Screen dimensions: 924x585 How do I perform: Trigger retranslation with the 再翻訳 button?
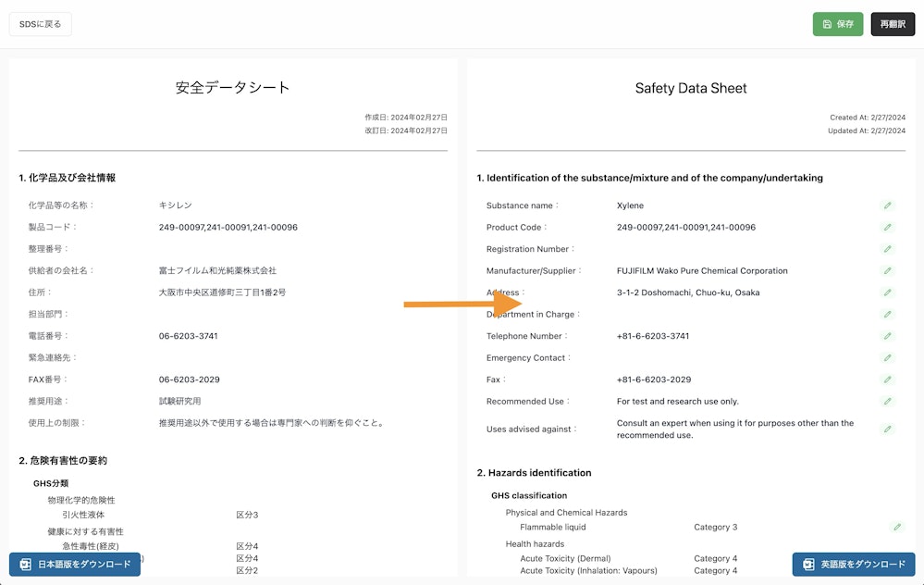tap(892, 24)
